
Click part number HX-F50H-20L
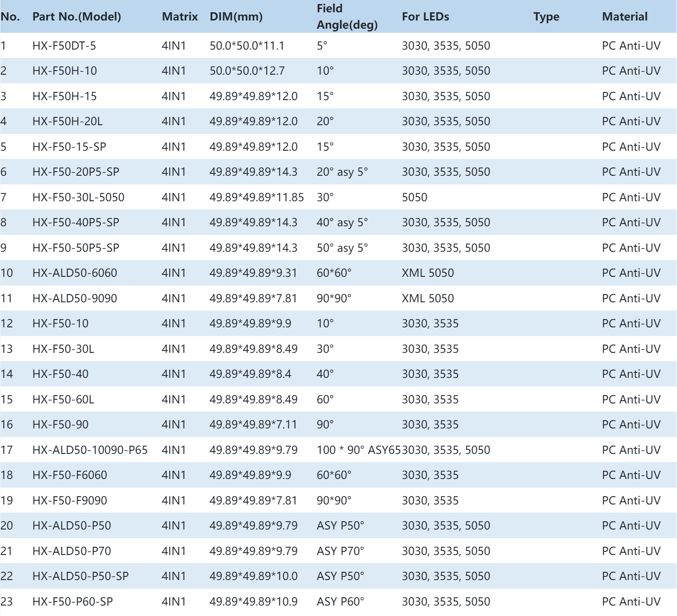click(x=67, y=122)
